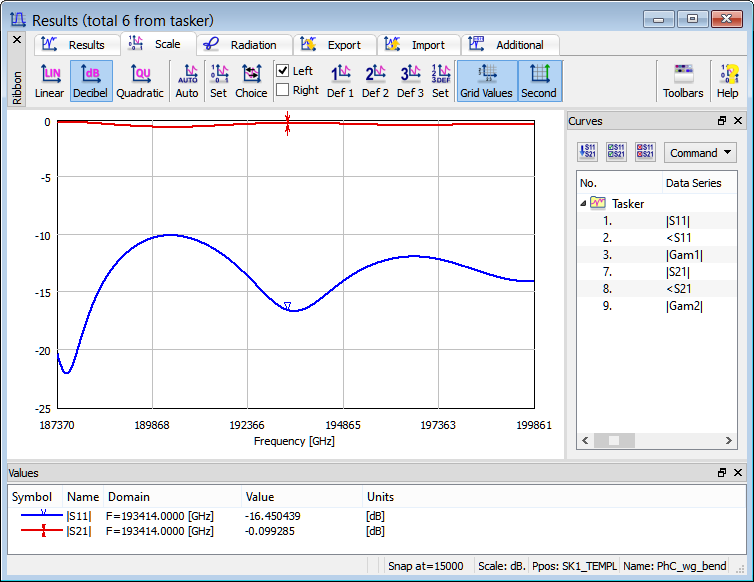The image size is (754, 582).
Task: Click the red |S21| marker on curve
Action: tap(287, 124)
